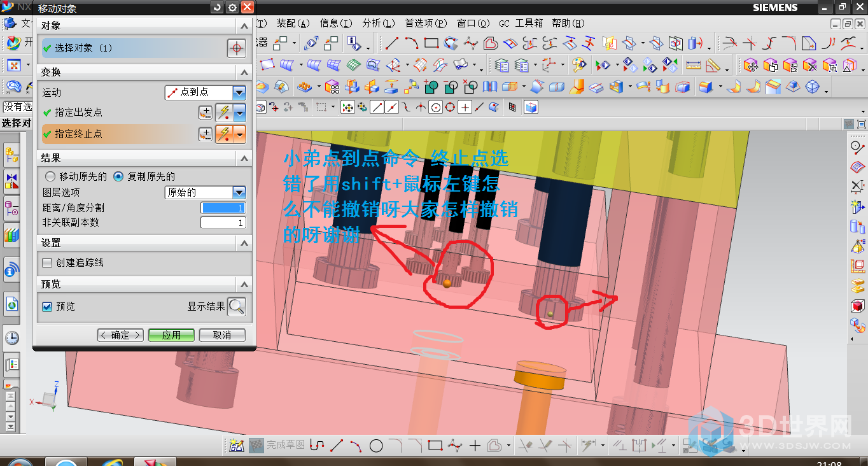
Task: Click the Measure distance ruler icon
Action: point(693,65)
